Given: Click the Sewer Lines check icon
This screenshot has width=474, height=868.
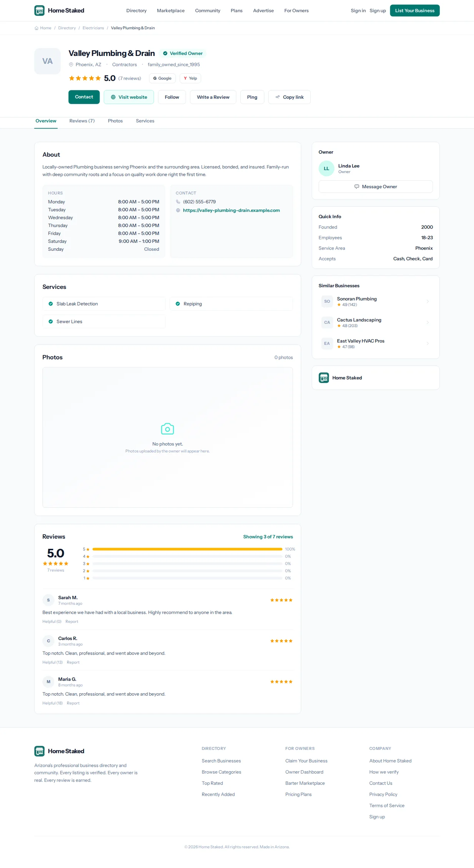Looking at the screenshot, I should pyautogui.click(x=51, y=321).
